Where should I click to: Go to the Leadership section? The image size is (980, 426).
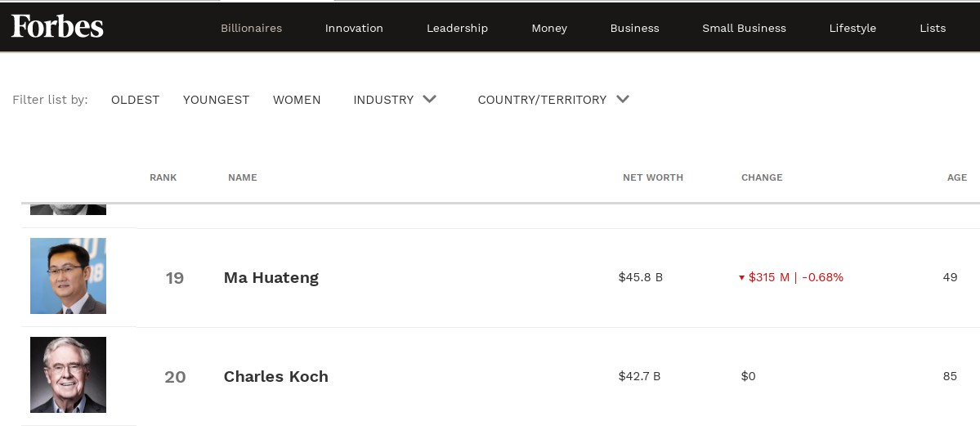pos(457,28)
